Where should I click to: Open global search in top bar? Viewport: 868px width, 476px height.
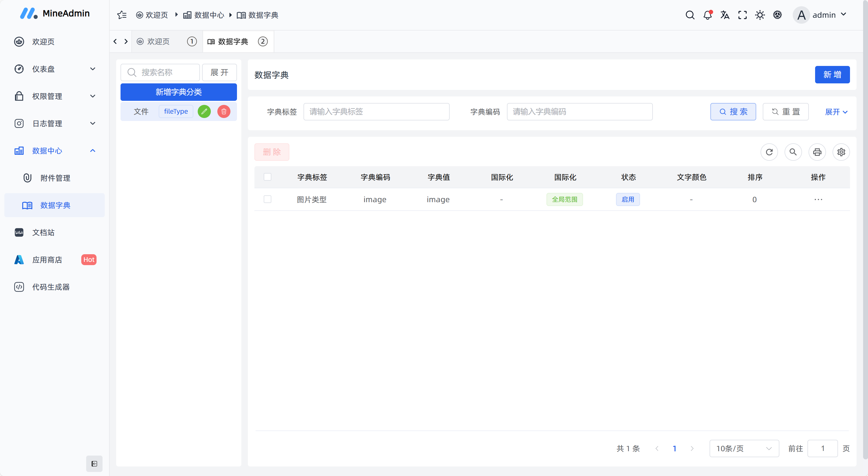(690, 15)
